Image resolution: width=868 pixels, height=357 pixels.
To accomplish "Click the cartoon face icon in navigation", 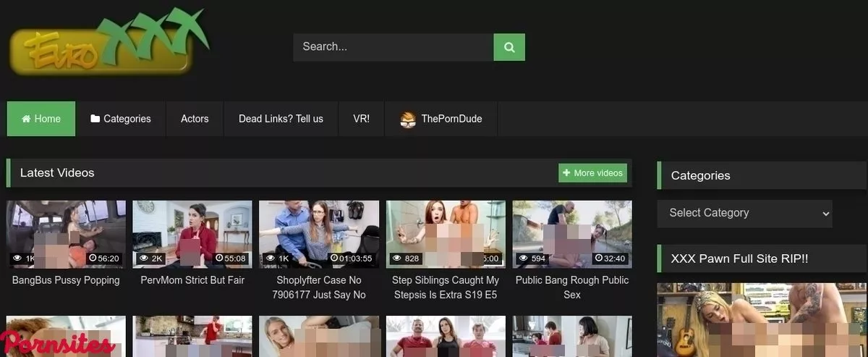I will coord(408,119).
